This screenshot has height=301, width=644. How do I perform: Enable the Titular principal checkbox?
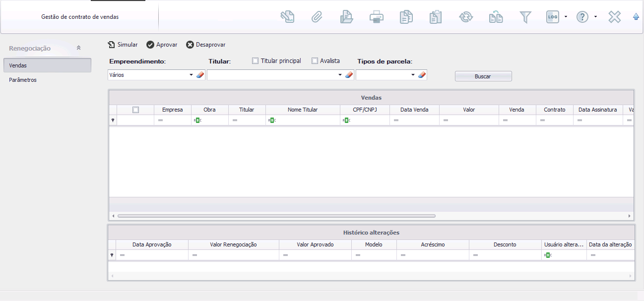click(x=256, y=61)
